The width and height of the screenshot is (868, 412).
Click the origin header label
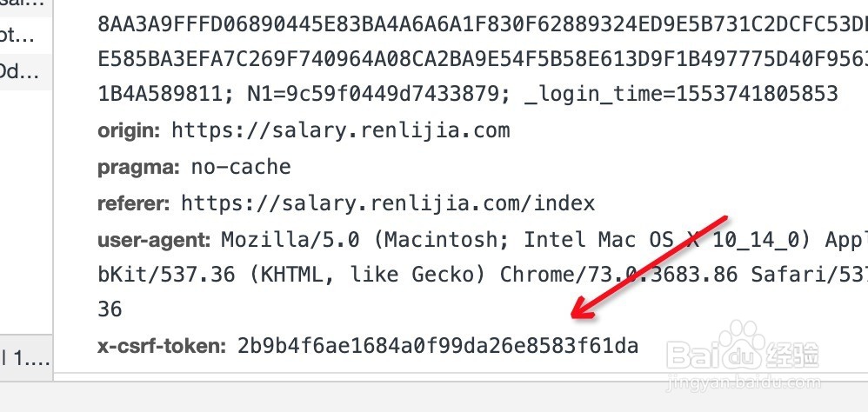[x=129, y=131]
